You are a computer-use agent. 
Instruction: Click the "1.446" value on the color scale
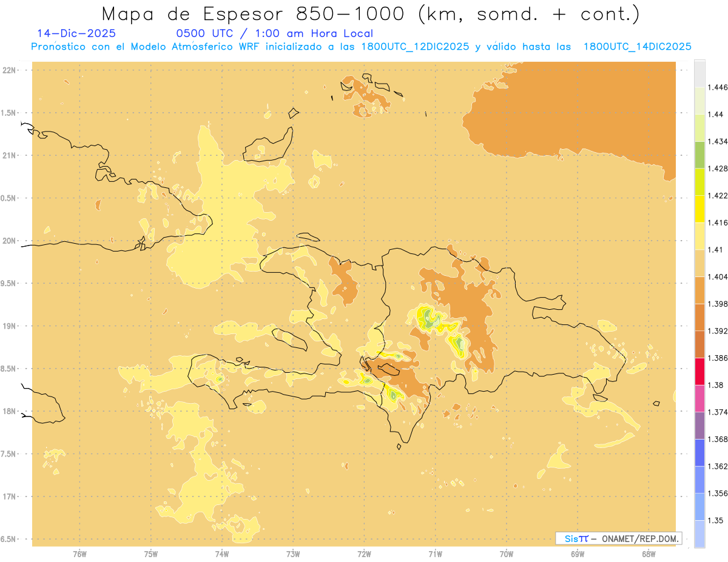(x=718, y=87)
